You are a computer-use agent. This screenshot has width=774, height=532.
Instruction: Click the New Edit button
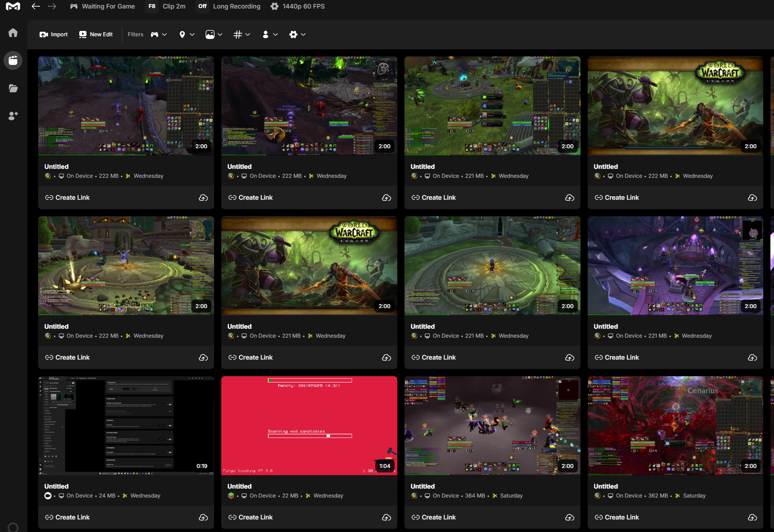(x=96, y=34)
